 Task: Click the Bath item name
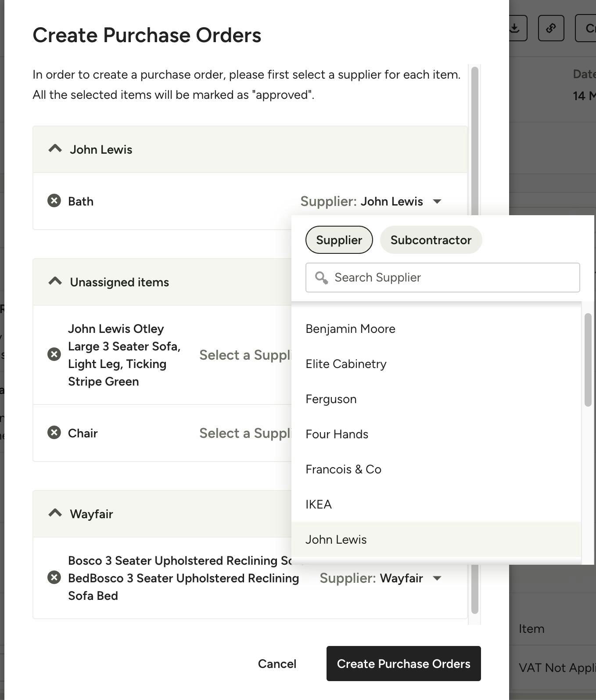point(81,201)
